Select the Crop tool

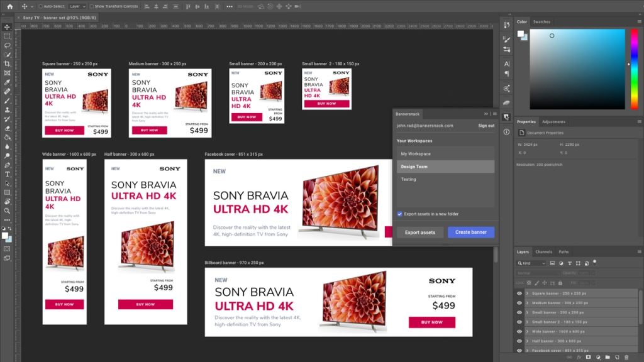pos(7,63)
